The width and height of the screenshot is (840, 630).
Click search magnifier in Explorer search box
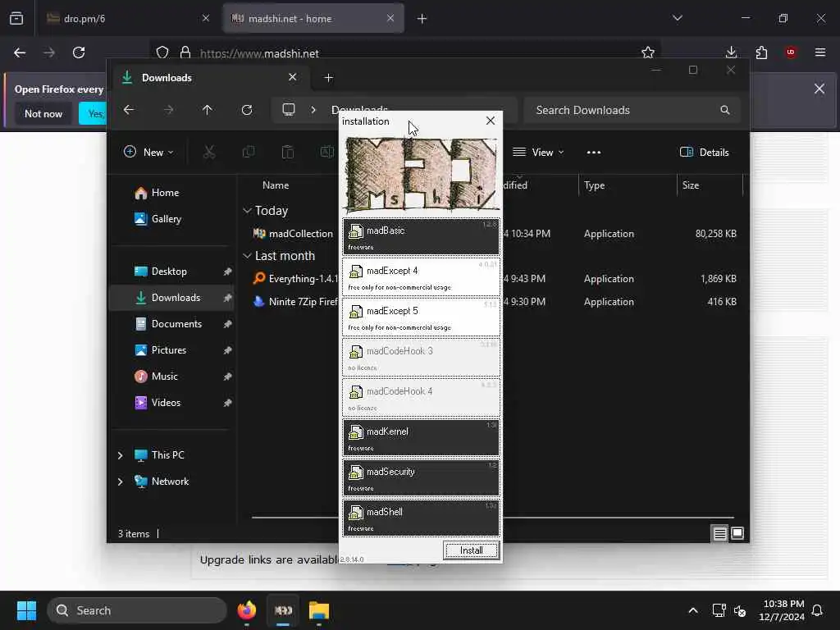pos(725,110)
